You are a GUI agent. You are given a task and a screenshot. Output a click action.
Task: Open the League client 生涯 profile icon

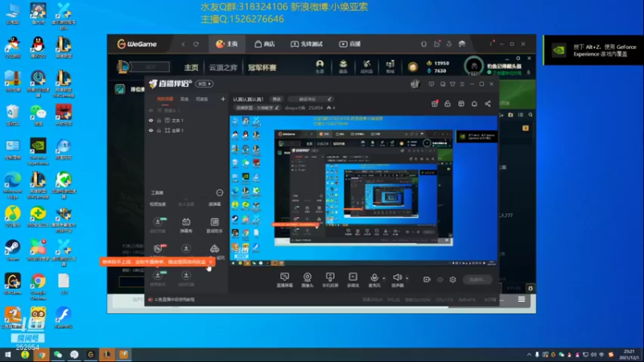tap(320, 67)
